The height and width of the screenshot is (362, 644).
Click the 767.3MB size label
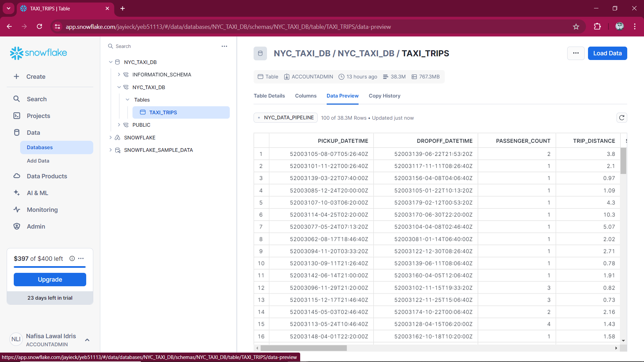[426, 76]
